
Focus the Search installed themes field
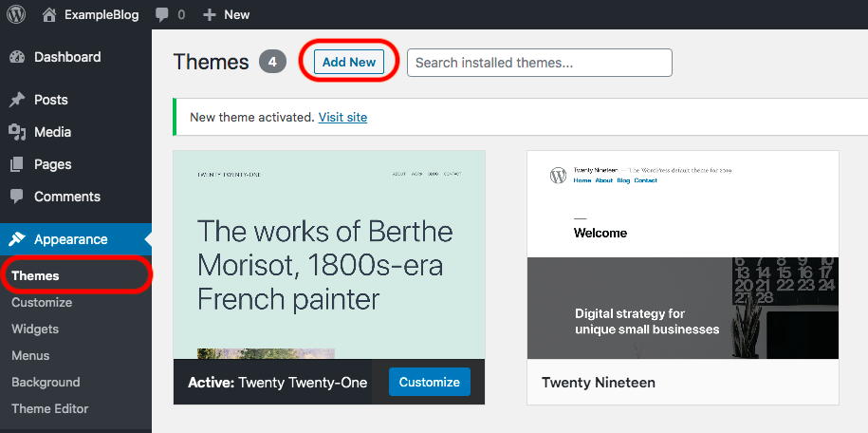(x=540, y=63)
